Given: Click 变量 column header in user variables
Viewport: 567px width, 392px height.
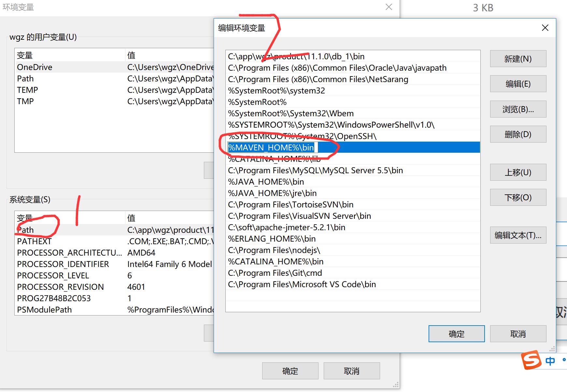Looking at the screenshot, I should click(70, 55).
